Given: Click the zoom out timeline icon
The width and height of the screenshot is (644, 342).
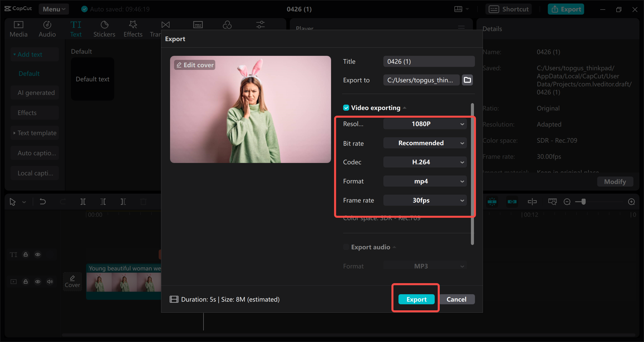Looking at the screenshot, I should tap(567, 202).
